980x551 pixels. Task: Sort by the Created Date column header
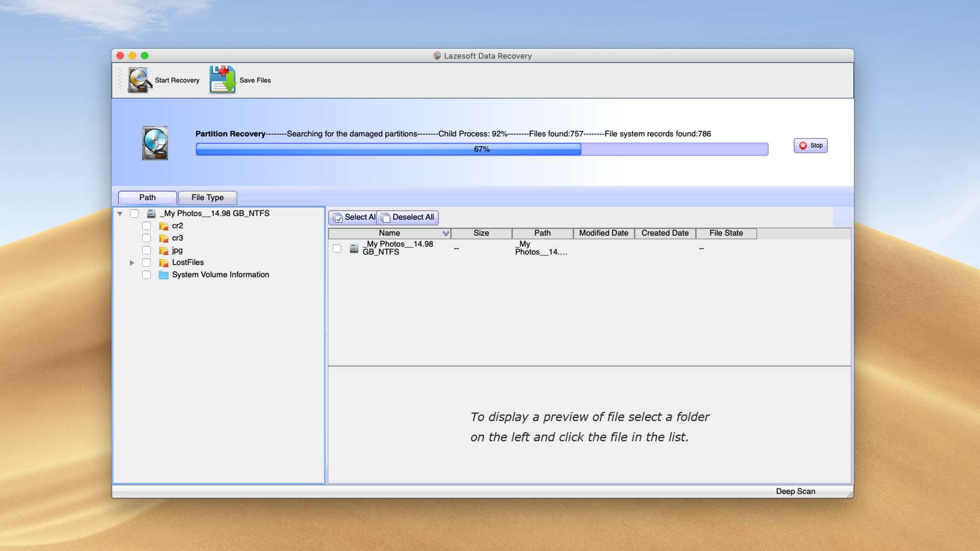(x=665, y=233)
